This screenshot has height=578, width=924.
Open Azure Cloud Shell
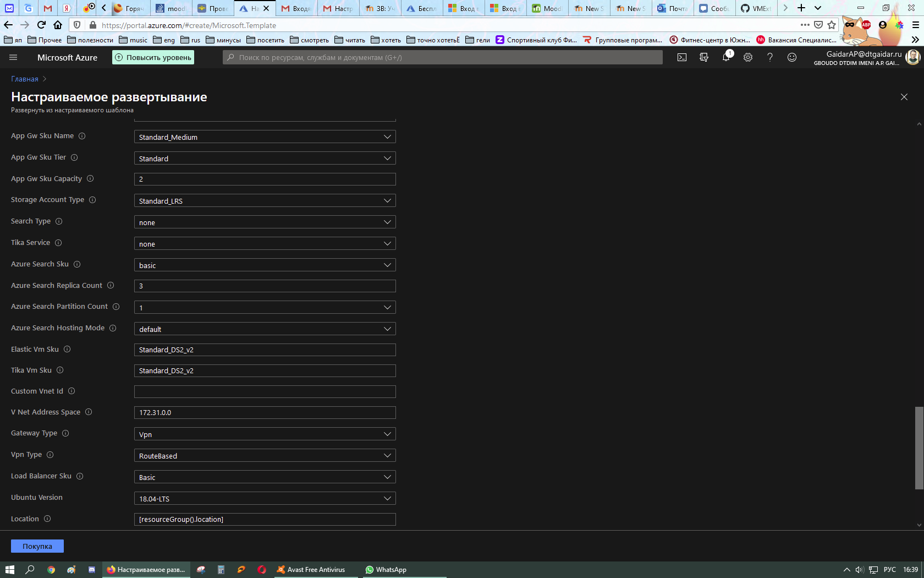682,57
